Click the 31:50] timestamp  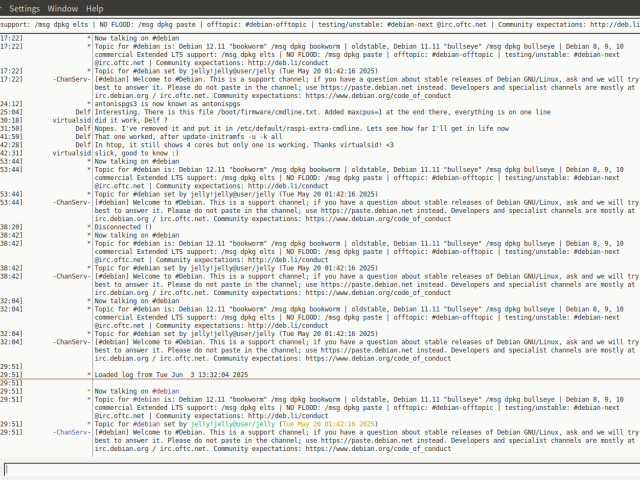click(11, 128)
